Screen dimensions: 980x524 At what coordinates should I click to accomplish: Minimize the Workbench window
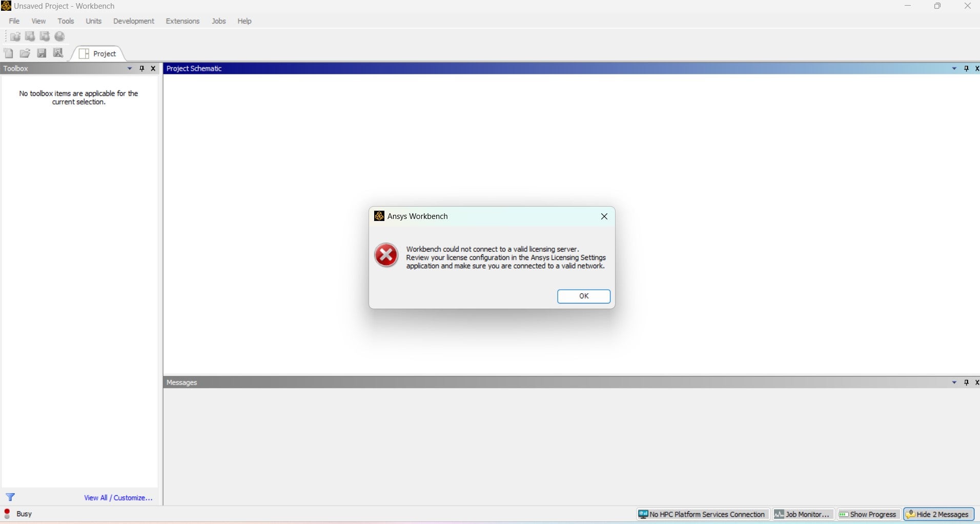(x=908, y=6)
